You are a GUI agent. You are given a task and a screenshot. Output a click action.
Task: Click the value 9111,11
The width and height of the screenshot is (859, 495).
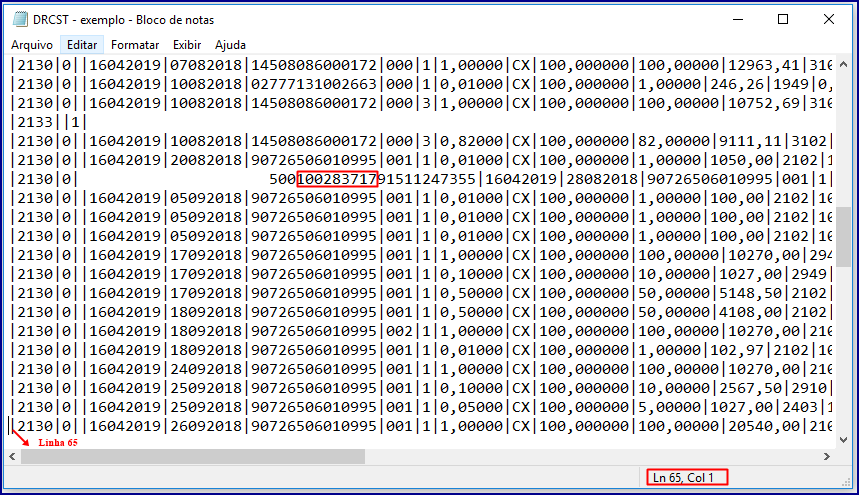[x=750, y=141]
